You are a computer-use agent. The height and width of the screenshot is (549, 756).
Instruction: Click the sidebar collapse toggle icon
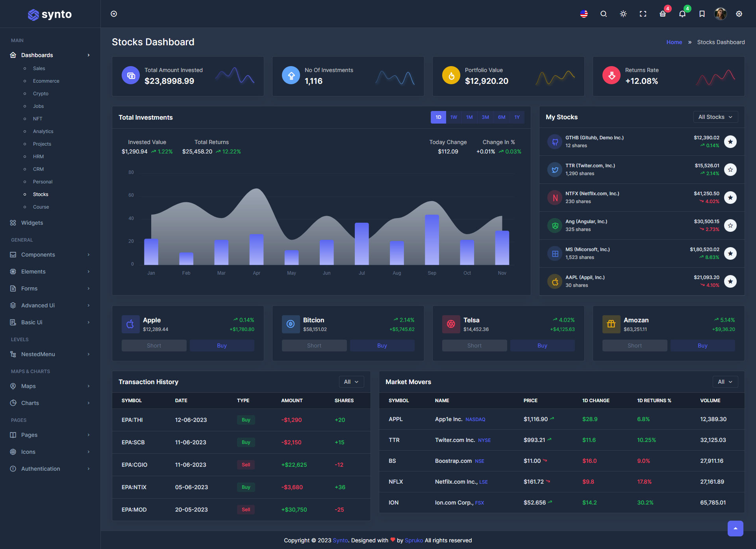(114, 14)
